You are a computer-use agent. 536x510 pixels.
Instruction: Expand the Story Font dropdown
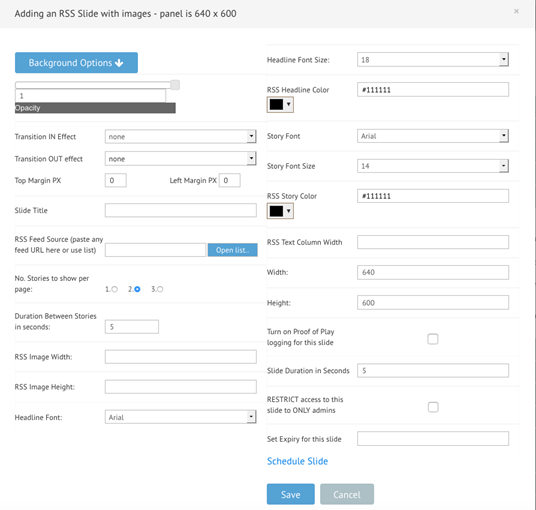(x=433, y=136)
